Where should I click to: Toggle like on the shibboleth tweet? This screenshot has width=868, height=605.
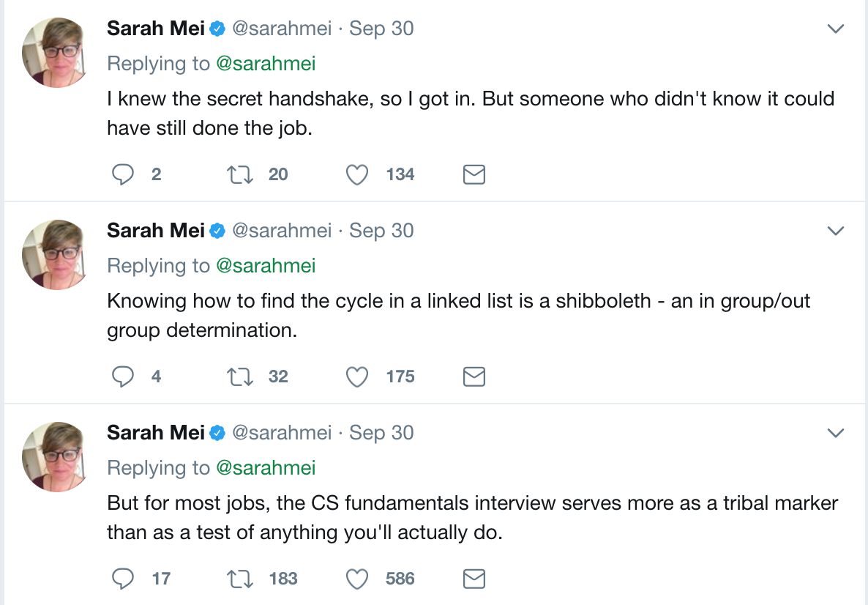[356, 376]
